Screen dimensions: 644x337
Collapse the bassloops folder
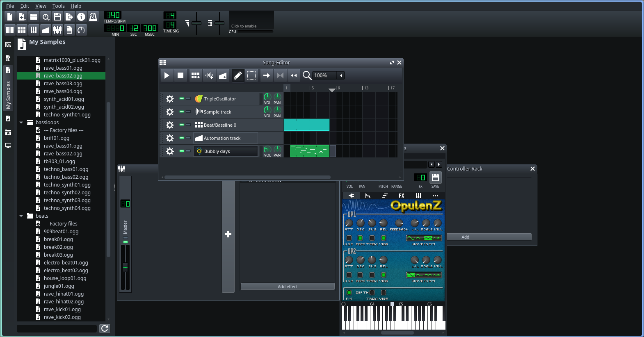[x=21, y=123]
